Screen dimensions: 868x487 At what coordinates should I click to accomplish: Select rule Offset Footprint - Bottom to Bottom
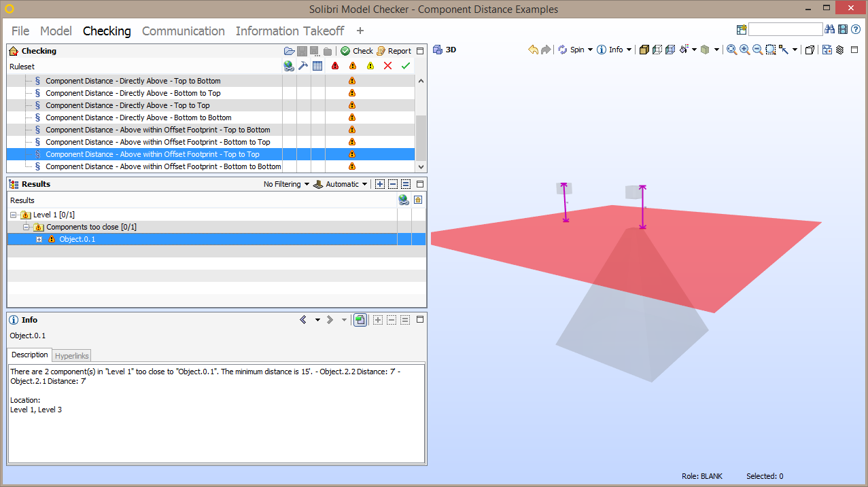click(163, 166)
